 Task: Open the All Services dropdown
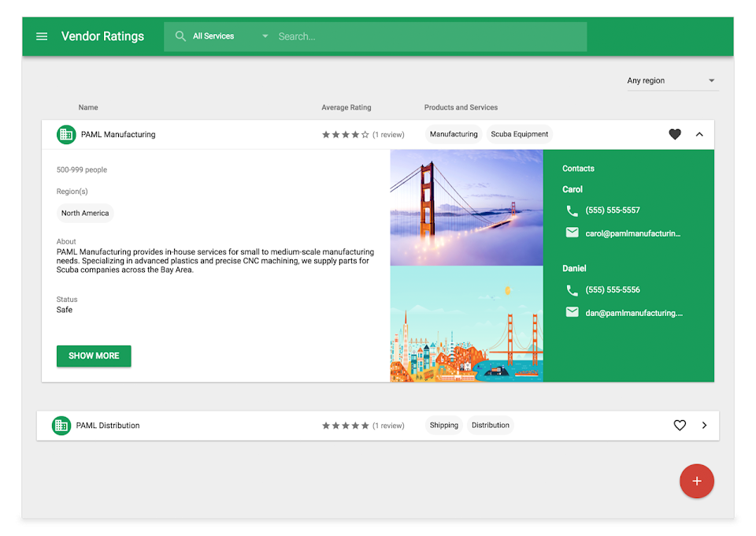[x=230, y=36]
